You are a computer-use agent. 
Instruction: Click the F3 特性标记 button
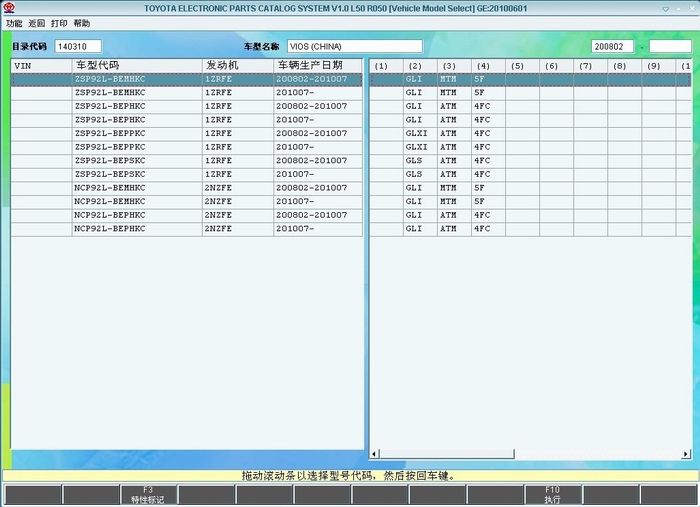point(148,495)
